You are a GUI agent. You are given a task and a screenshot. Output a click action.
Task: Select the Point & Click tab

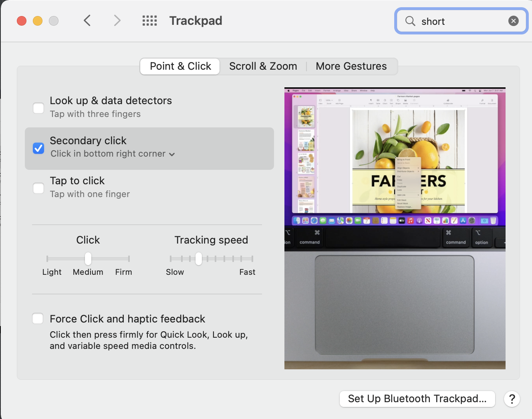[x=180, y=66]
